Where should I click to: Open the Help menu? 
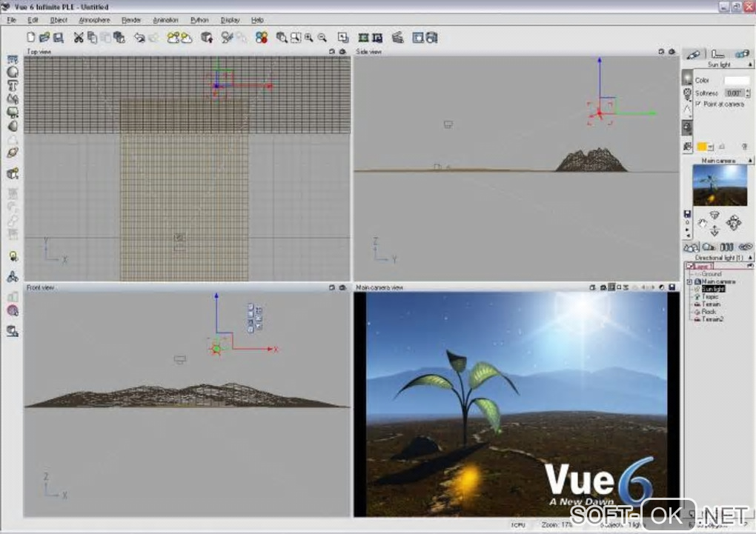pos(257,20)
